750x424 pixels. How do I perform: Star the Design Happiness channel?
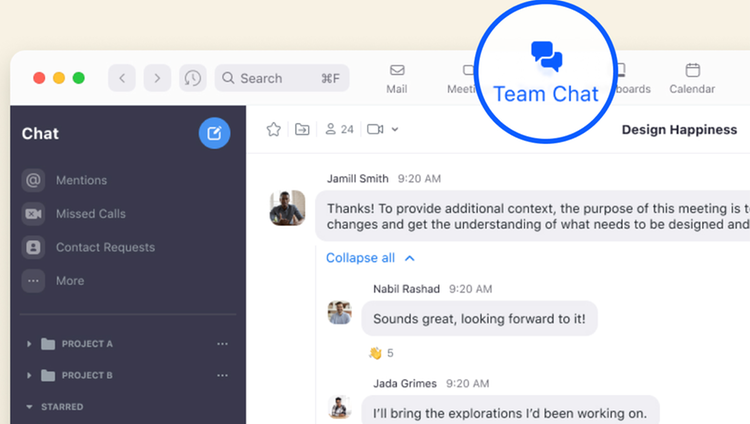tap(274, 129)
